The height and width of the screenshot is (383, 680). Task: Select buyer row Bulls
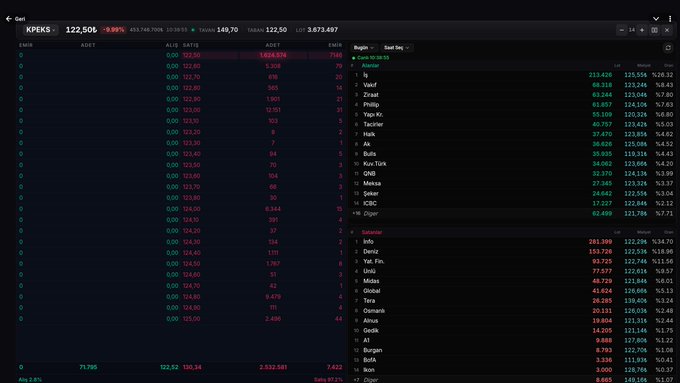pyautogui.click(x=513, y=154)
